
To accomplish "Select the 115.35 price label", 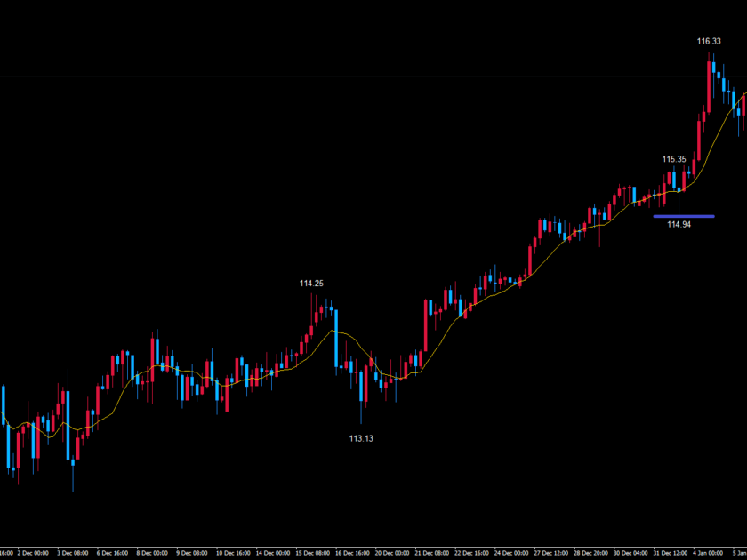I will tap(674, 159).
